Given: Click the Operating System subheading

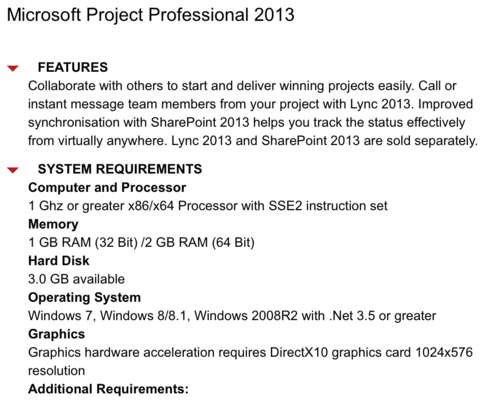Looking at the screenshot, I should click(85, 298).
